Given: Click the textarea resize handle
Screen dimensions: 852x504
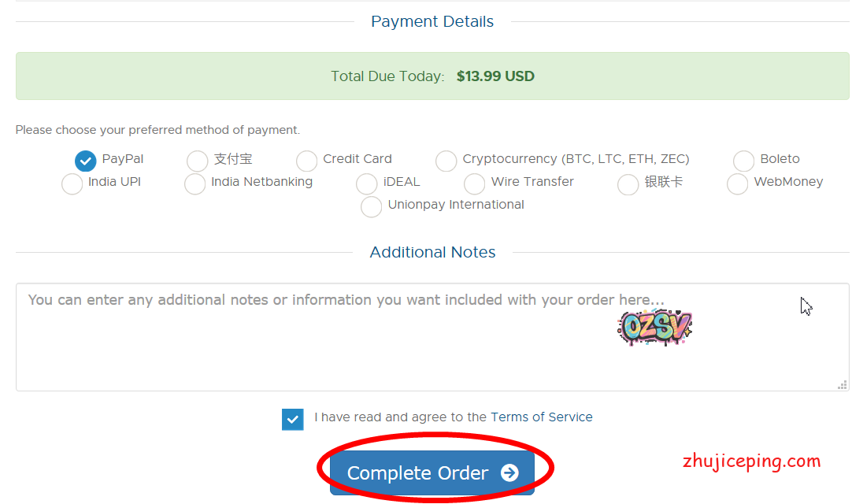Looking at the screenshot, I should tap(843, 385).
